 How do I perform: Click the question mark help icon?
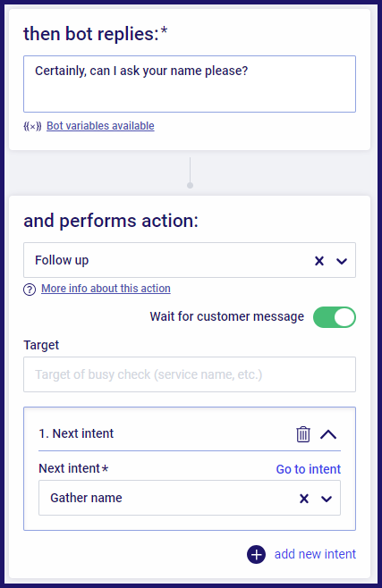[x=30, y=290]
